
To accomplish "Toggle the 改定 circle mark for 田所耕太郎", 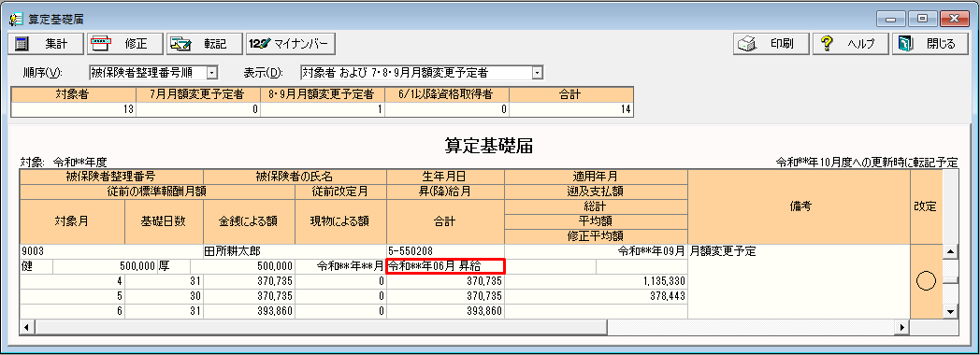I will click(x=925, y=281).
